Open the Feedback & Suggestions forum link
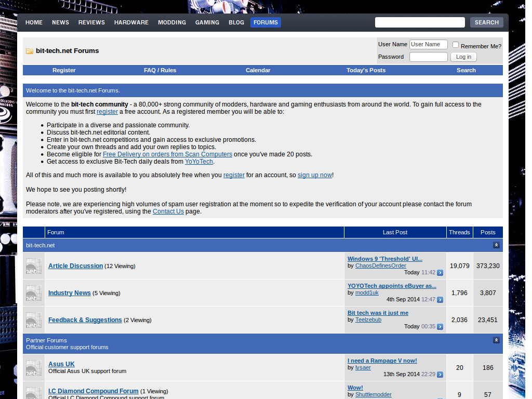The height and width of the screenshot is (399, 532). (x=85, y=320)
